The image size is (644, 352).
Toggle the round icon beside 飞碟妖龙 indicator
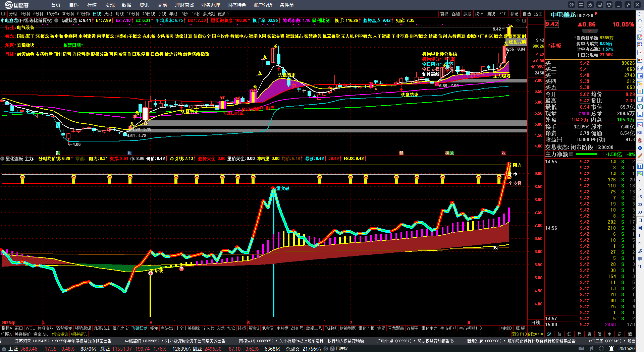click(56, 20)
